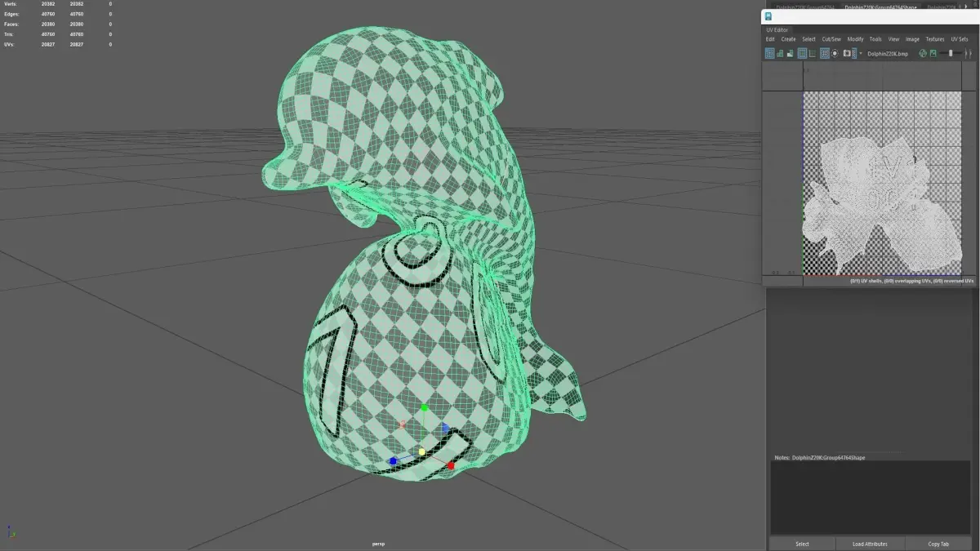
Task: Switch to the UV Editor tab
Action: click(777, 30)
